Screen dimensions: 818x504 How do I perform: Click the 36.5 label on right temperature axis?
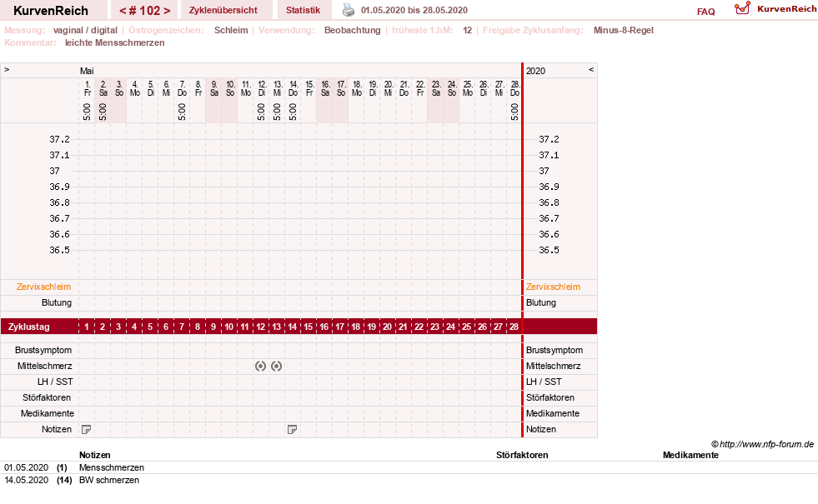point(549,250)
